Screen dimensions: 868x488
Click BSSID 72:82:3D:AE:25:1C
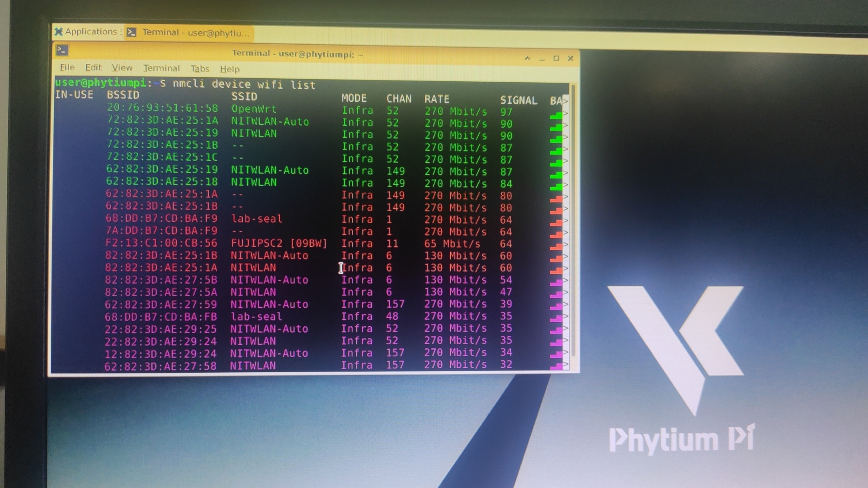[162, 157]
